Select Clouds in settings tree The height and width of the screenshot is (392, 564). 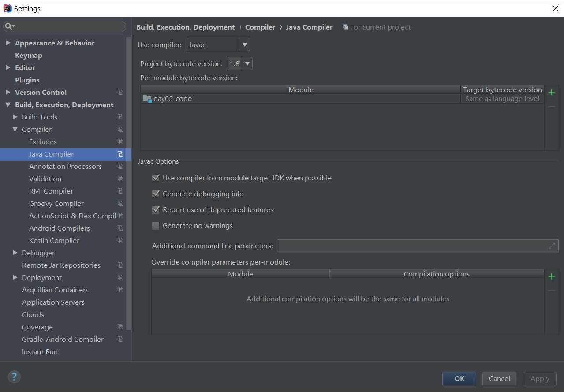33,314
